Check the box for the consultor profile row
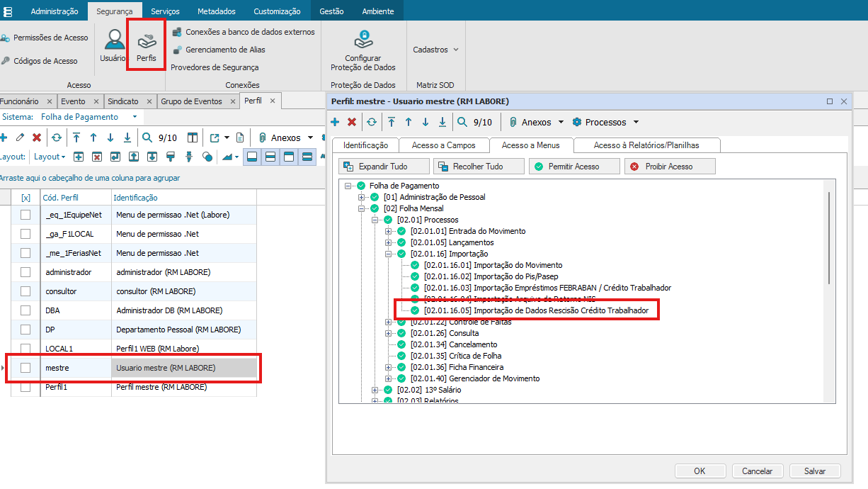The width and height of the screenshot is (868, 489). pos(25,291)
